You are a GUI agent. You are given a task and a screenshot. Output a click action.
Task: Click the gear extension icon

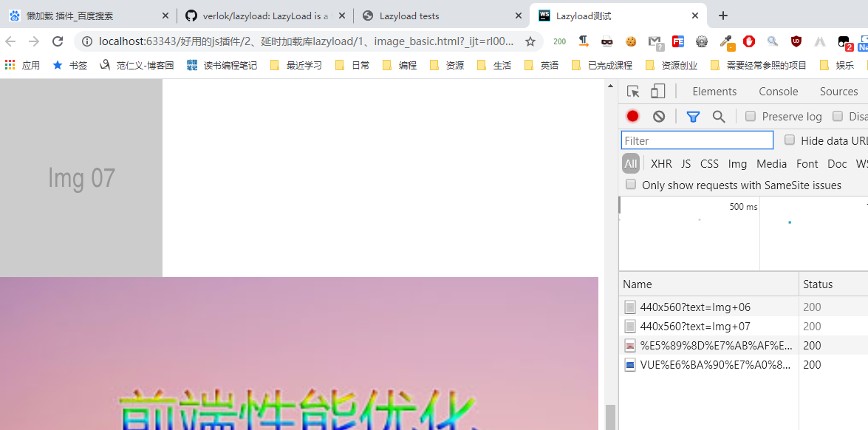tap(702, 41)
